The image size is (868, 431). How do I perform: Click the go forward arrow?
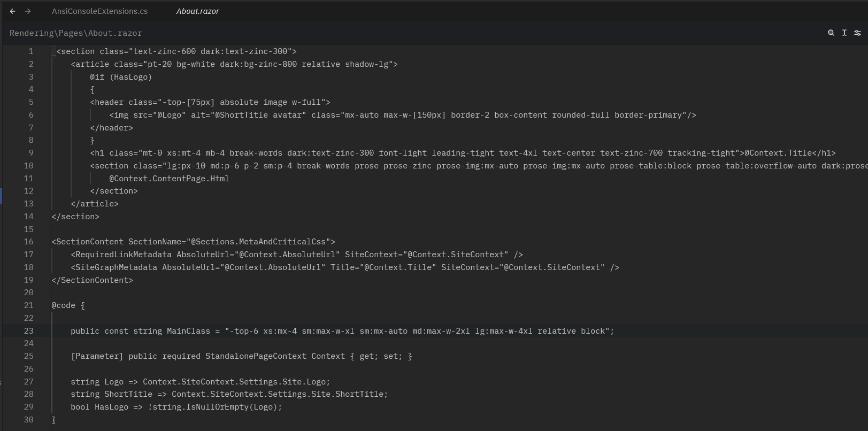click(x=28, y=11)
